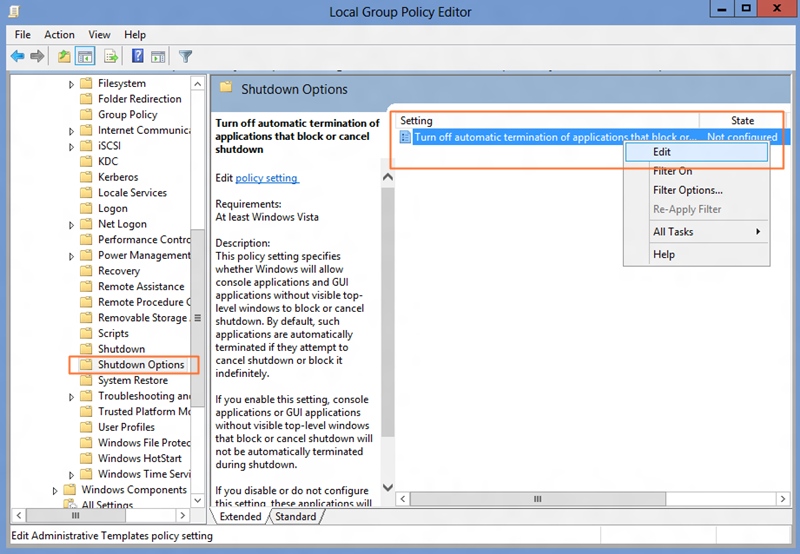Viewport: 800px width, 554px height.
Task: Select the Logon tree item
Action: click(113, 208)
